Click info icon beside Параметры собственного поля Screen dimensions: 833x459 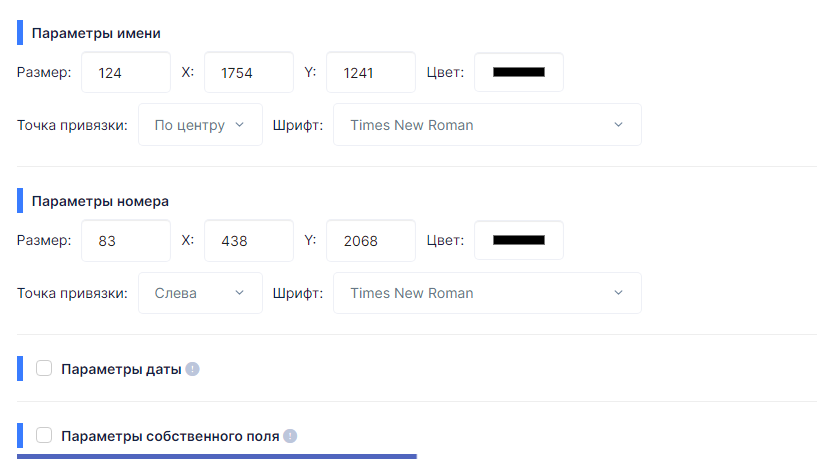coord(290,436)
